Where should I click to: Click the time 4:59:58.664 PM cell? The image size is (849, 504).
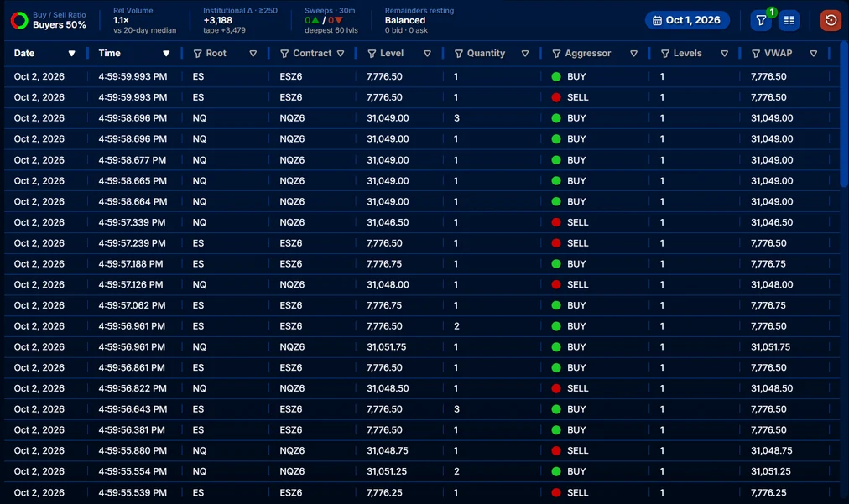[132, 201]
